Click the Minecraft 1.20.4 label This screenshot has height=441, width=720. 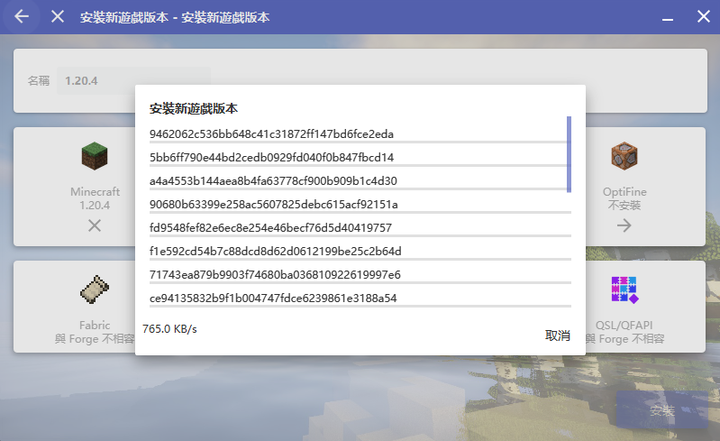95,198
